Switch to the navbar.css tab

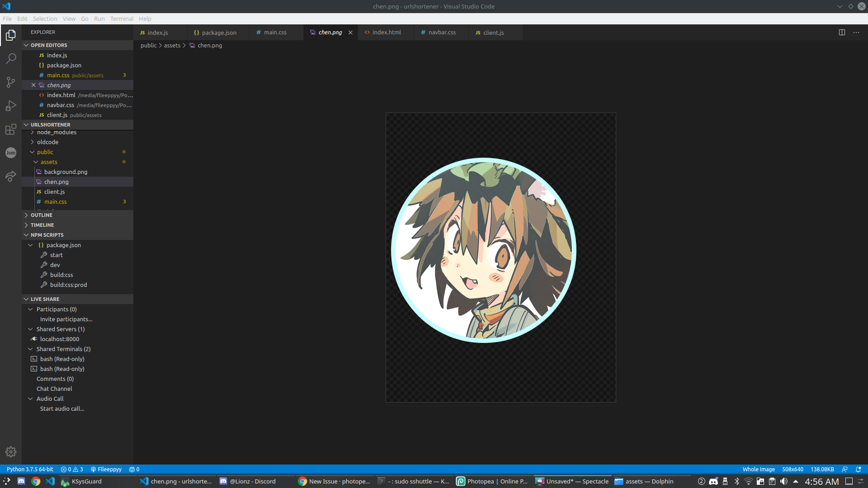pos(442,33)
